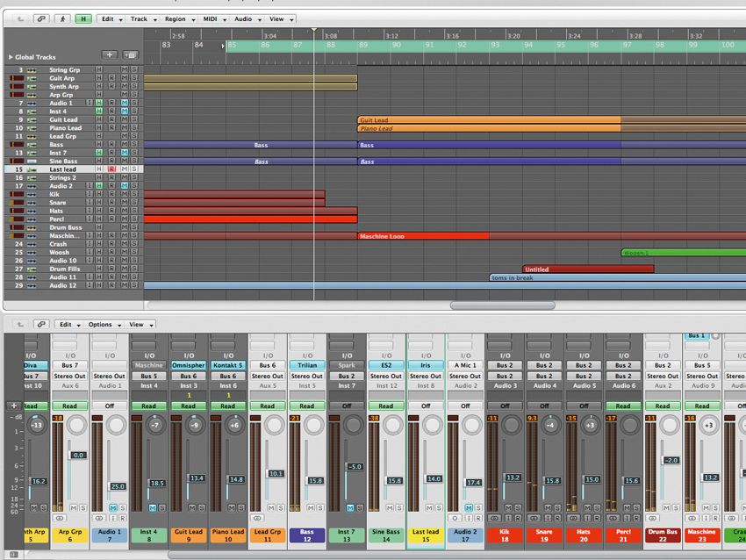This screenshot has height=560, width=746.
Task: Open the Bus 6 output slot on the Kontakt 5 channel
Action: coord(228,375)
